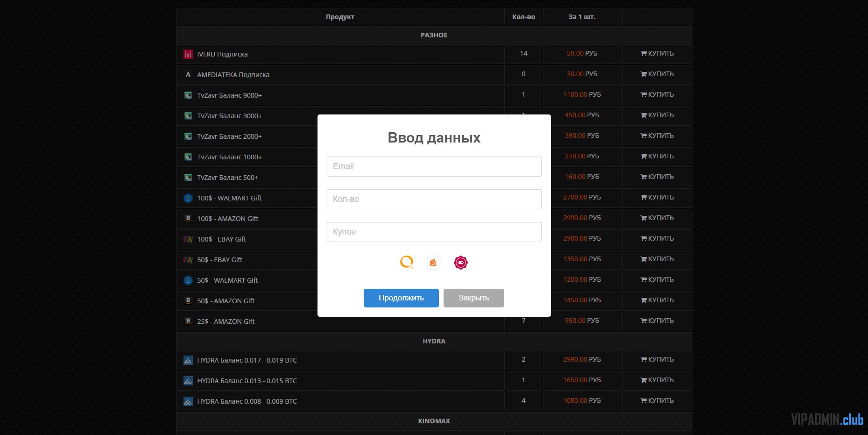868x435 pixels.
Task: Select the orange Yandex wallet payment icon
Action: [x=433, y=263]
